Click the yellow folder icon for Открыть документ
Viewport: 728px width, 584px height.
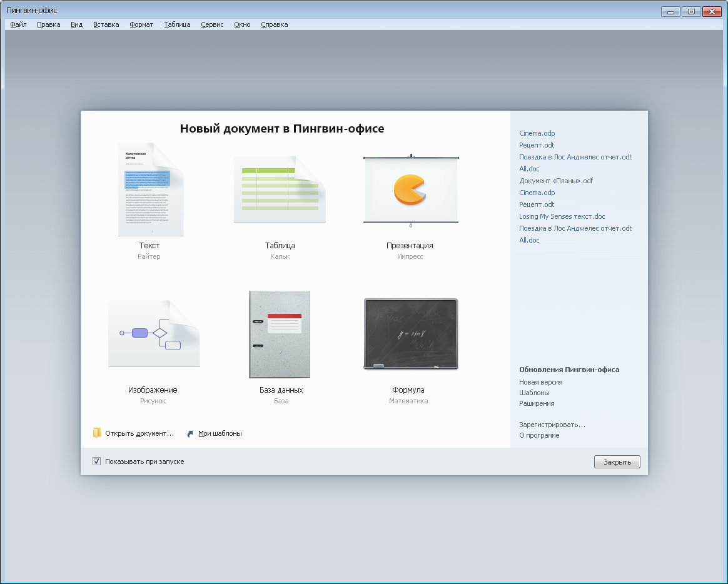(97, 433)
